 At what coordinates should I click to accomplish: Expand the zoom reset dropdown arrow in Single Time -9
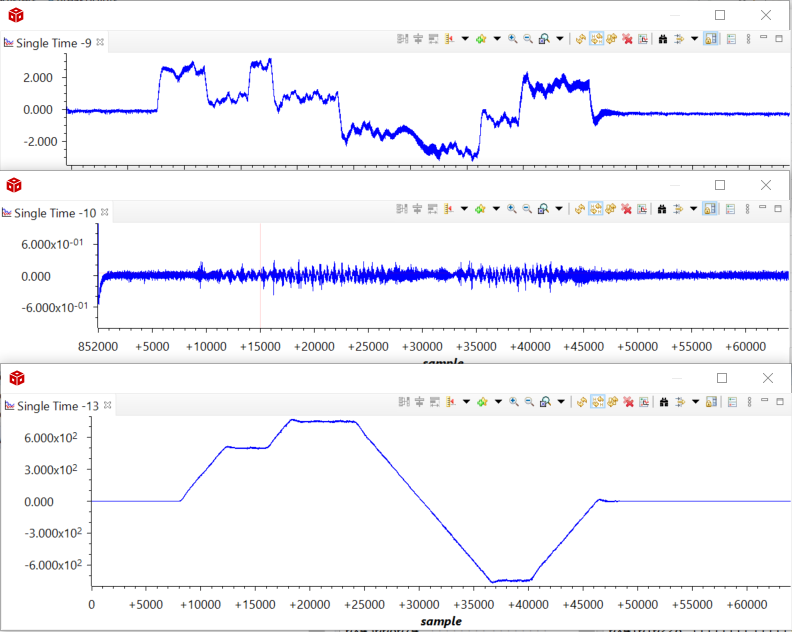(559, 40)
